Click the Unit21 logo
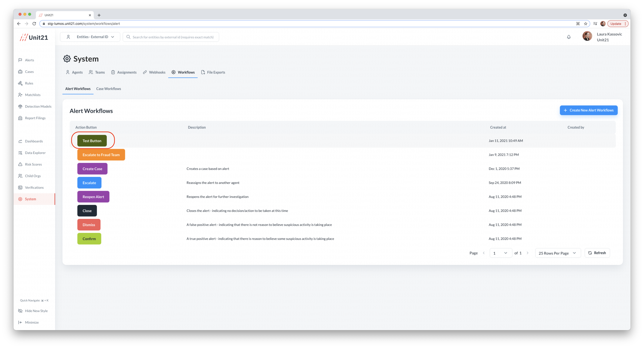The height and width of the screenshot is (348, 644). point(34,37)
